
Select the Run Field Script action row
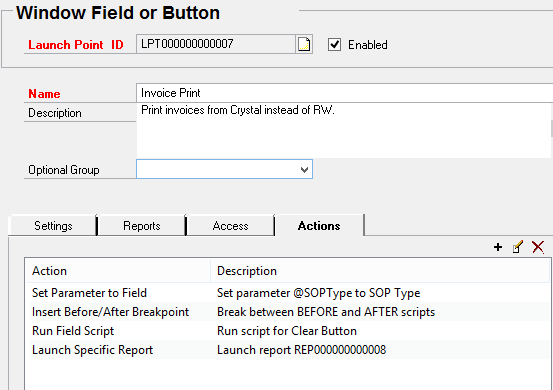(287, 331)
